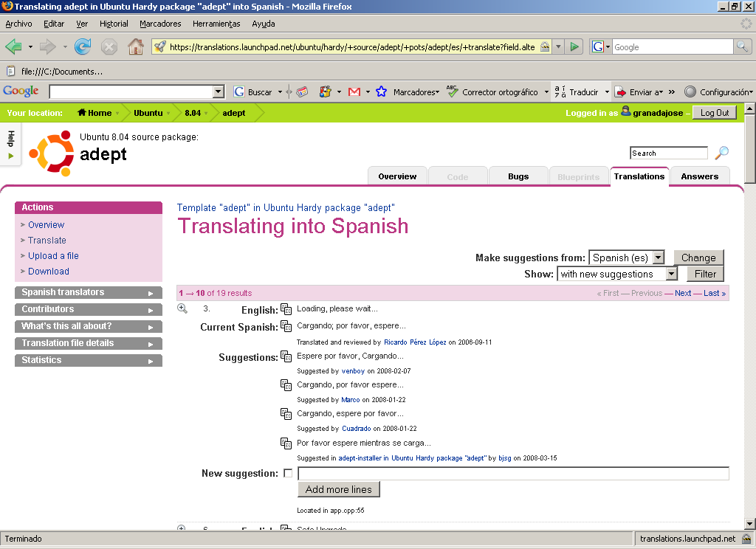The width and height of the screenshot is (756, 549).
Task: Click the page scrollbar down arrow
Action: tap(750, 523)
